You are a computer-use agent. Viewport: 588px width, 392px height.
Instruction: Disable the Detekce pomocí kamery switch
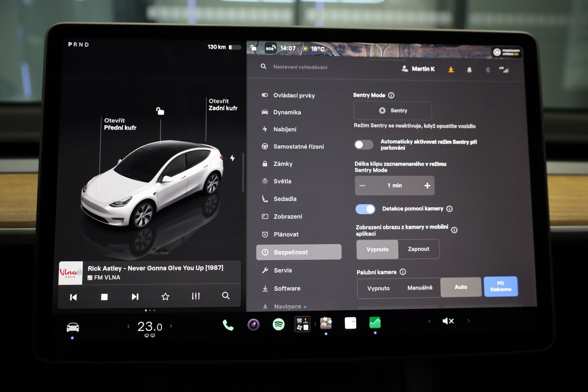tap(365, 209)
